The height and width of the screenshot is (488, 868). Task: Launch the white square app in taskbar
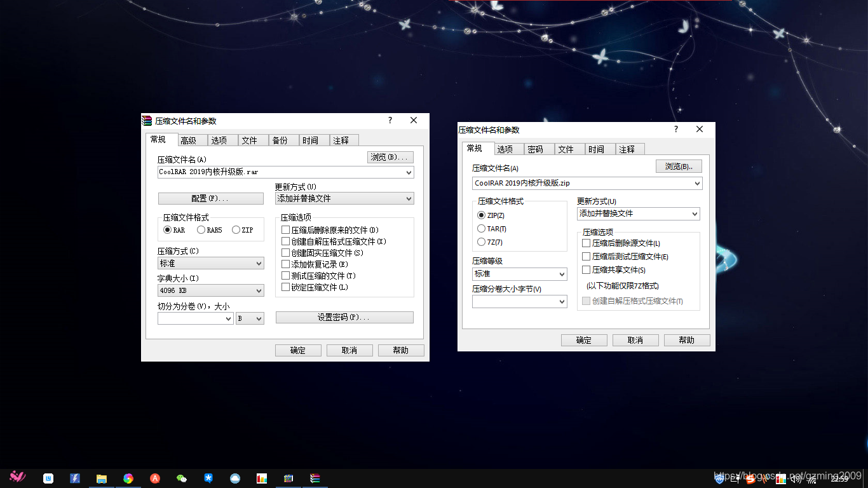(48, 478)
